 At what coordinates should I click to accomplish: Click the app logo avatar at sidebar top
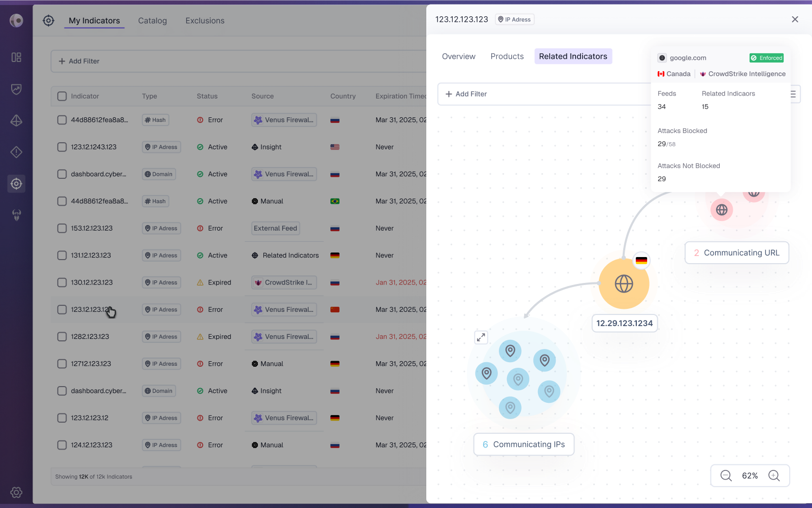click(16, 20)
